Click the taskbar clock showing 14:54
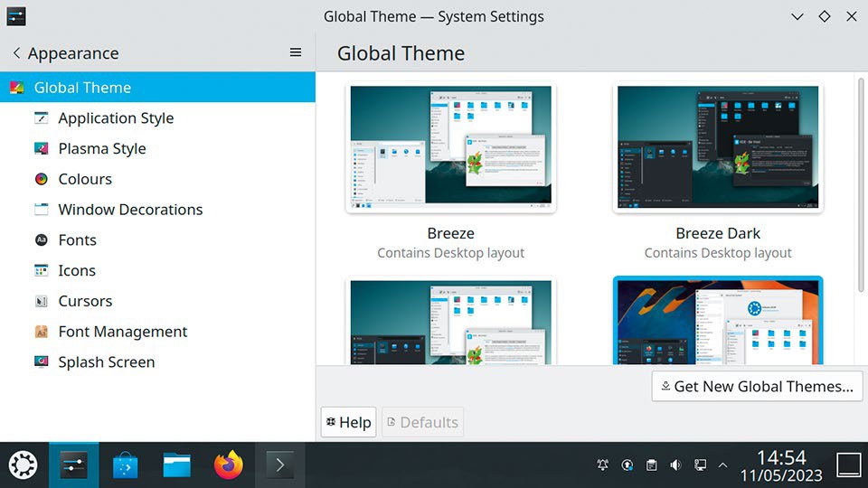Viewport: 868px width, 488px height. coord(781,465)
